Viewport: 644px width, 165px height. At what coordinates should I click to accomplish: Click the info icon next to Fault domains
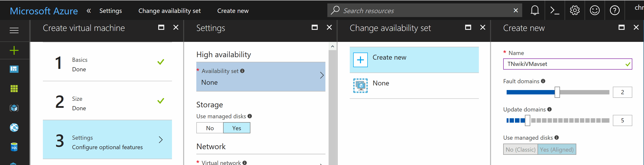tap(543, 81)
